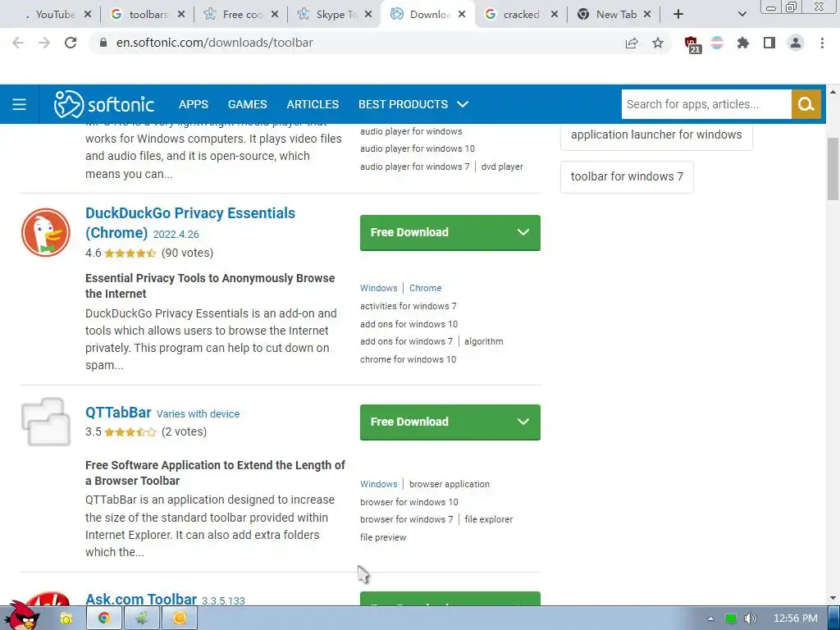Image resolution: width=840 pixels, height=630 pixels.
Task: Switch to the New Tab tab
Action: click(x=616, y=15)
